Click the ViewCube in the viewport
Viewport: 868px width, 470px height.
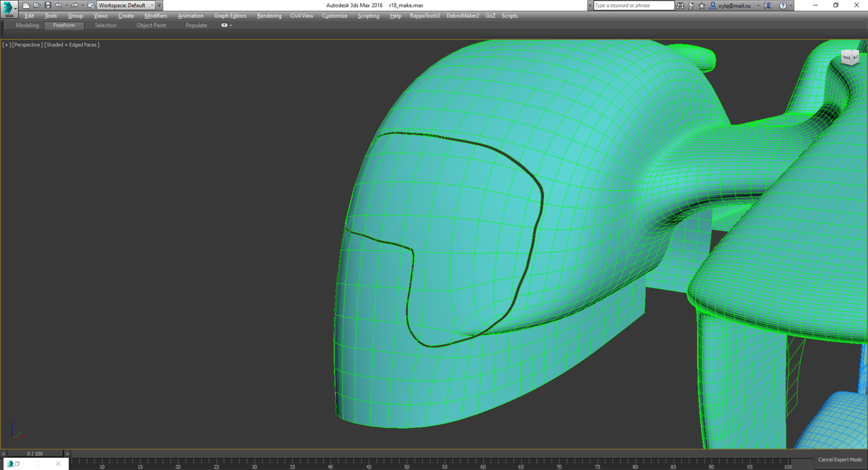[x=849, y=57]
